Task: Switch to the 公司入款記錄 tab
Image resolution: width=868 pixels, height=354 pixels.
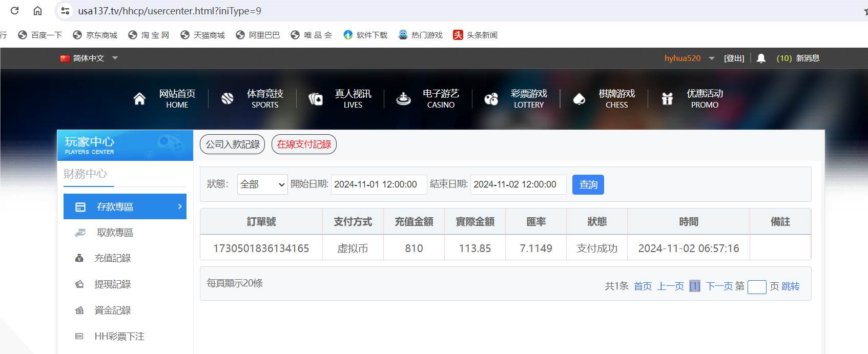Action: tap(233, 144)
